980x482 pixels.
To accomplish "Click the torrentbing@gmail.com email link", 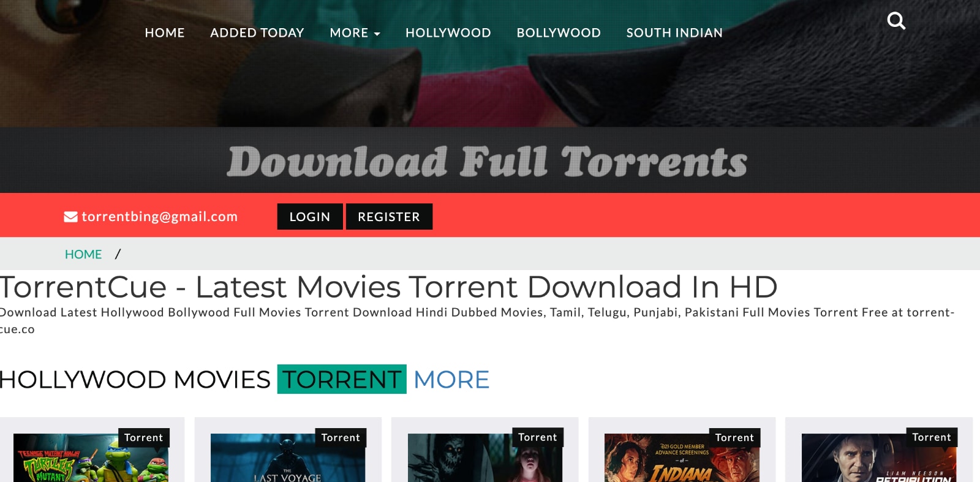I will 159,216.
